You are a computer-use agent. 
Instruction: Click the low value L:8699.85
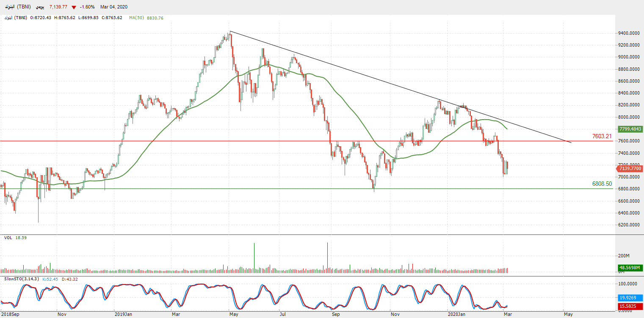point(88,18)
